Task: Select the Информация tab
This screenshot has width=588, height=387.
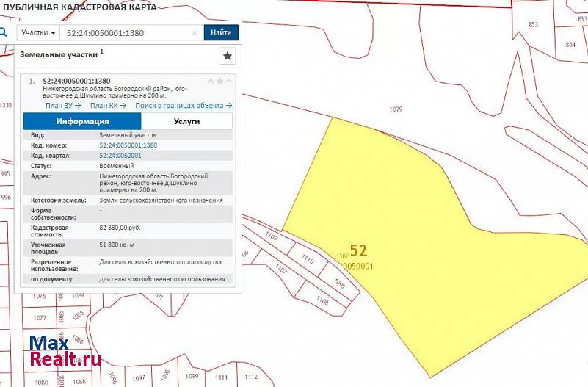Action: 82,121
